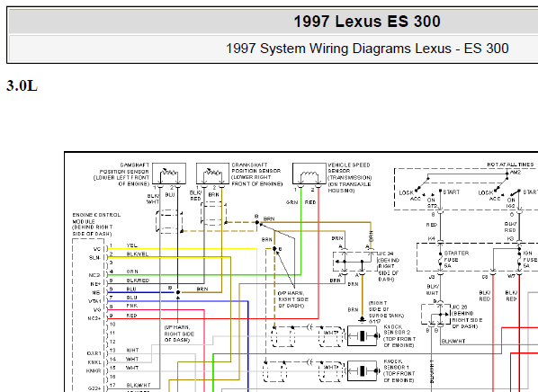Click the "NC2+" ECM terminal label
This screenshot has height=392, width=538.
94,318
